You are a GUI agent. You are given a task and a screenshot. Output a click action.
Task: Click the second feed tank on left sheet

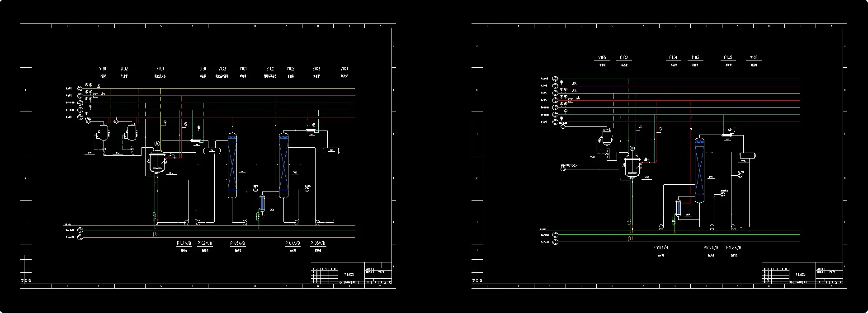(x=132, y=132)
